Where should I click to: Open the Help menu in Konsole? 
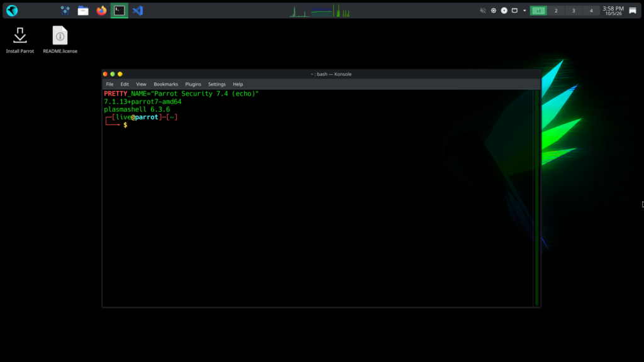tap(238, 84)
